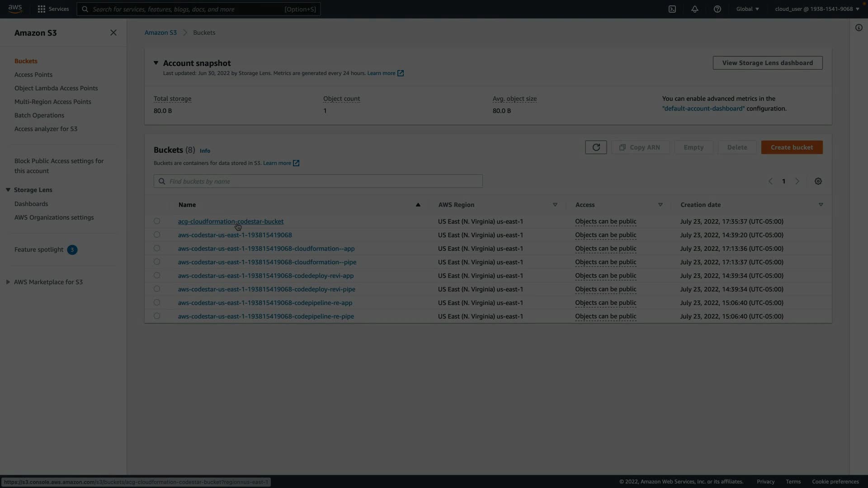Open table preferences gear icon
Viewport: 868px width, 488px height.
[x=818, y=181]
